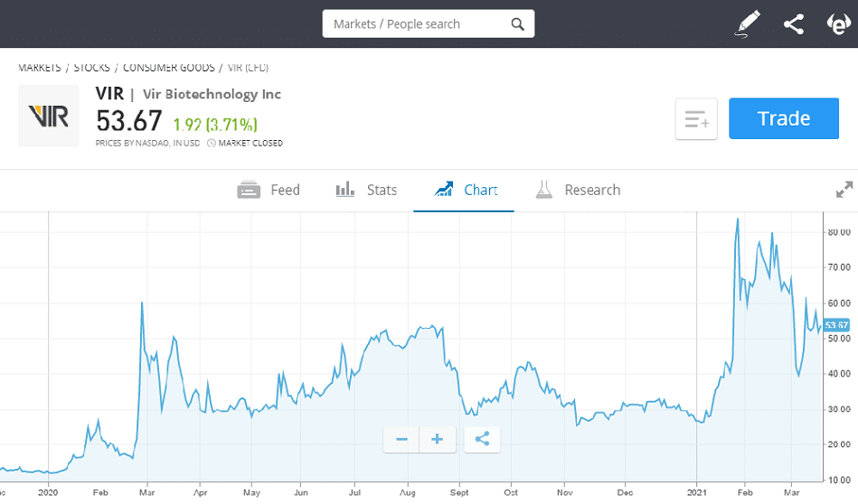Open the pencil write-post icon

(x=747, y=24)
